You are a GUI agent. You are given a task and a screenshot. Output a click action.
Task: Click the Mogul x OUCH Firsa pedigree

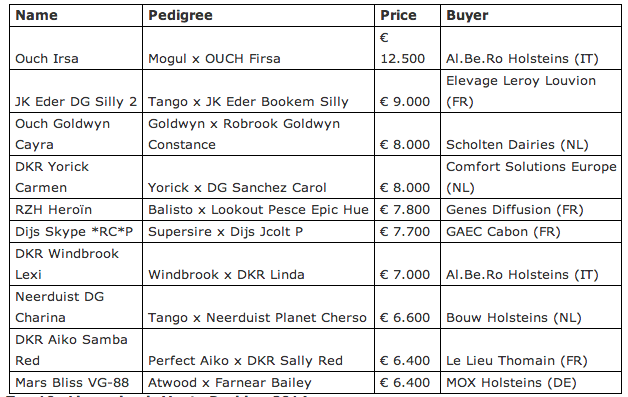(x=258, y=48)
